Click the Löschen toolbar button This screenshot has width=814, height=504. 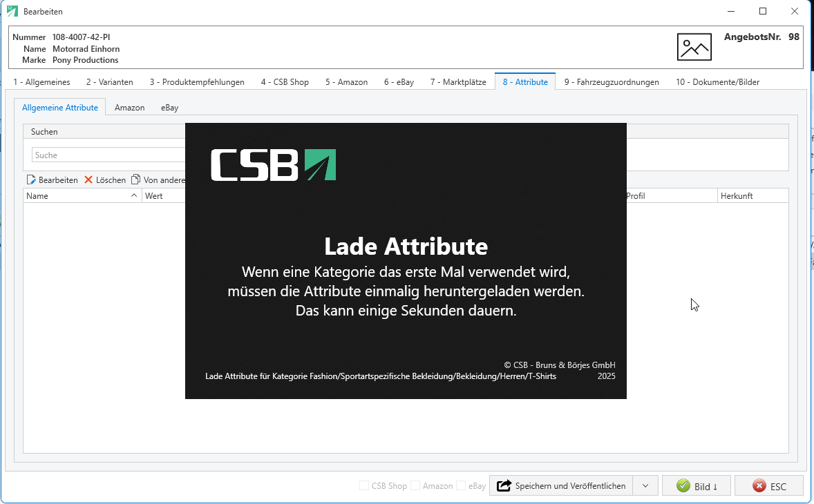coord(105,180)
